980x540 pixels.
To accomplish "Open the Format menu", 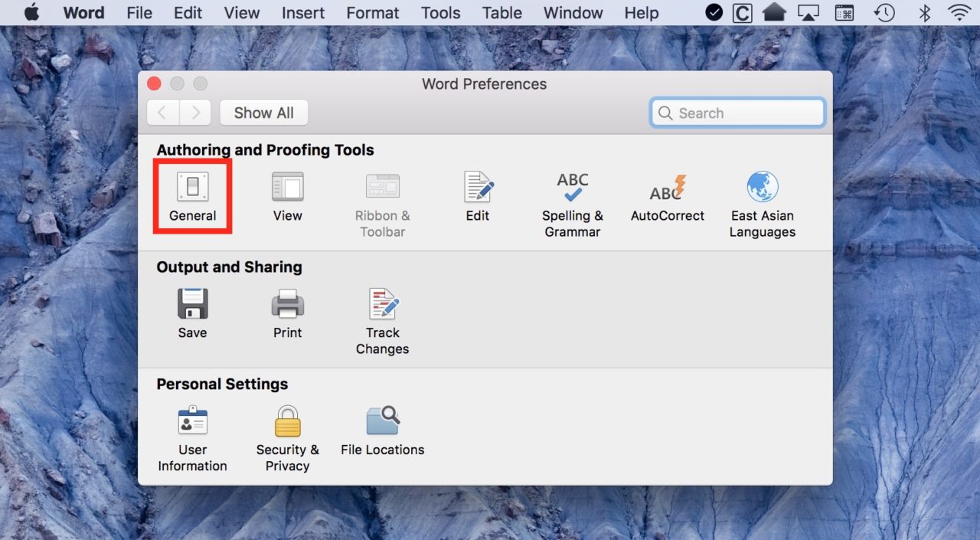I will pyautogui.click(x=373, y=12).
